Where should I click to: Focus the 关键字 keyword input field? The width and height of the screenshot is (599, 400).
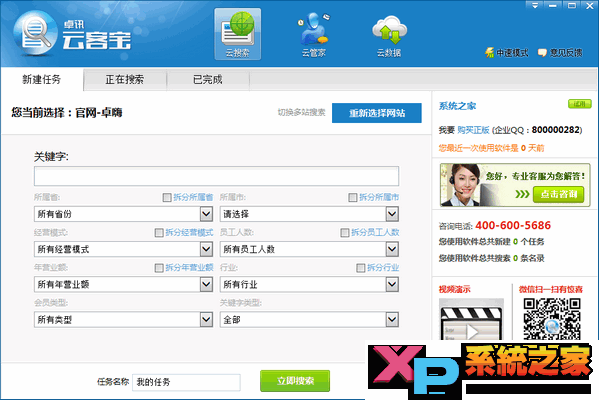[216, 176]
